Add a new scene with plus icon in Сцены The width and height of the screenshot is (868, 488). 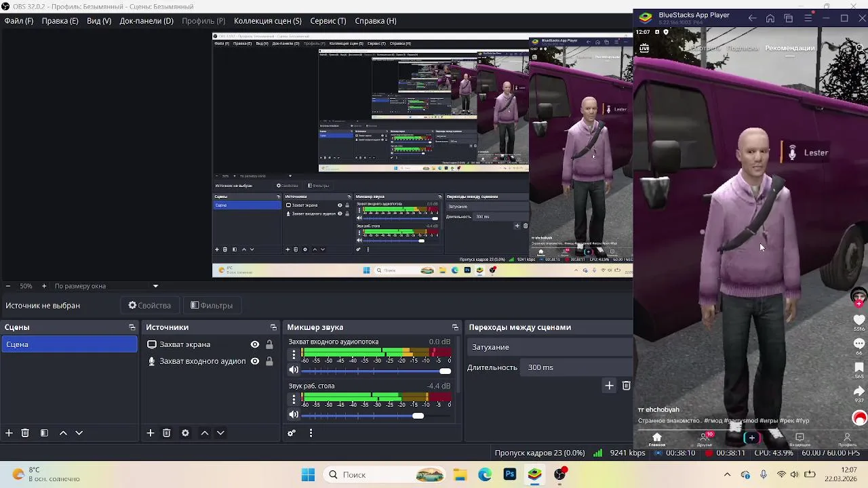pyautogui.click(x=9, y=433)
